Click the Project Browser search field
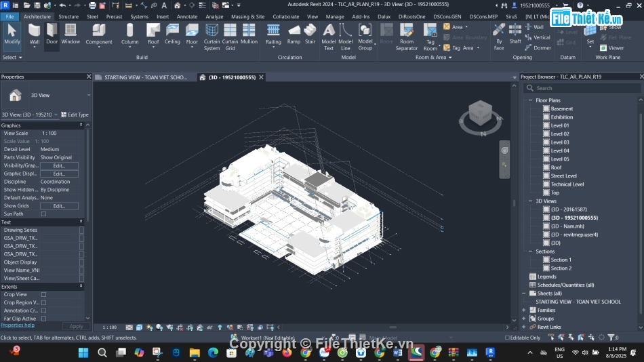The height and width of the screenshot is (362, 644). pos(582,88)
